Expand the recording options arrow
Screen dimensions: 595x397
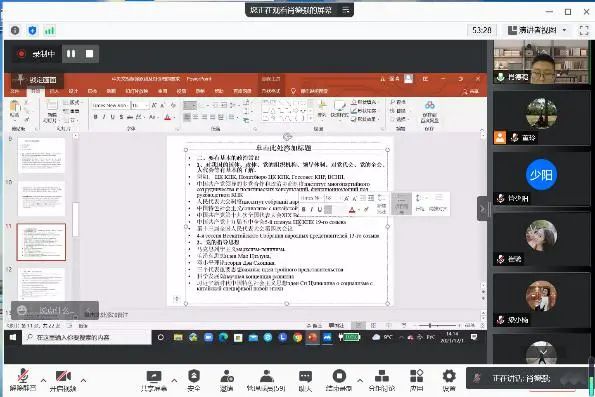360,380
